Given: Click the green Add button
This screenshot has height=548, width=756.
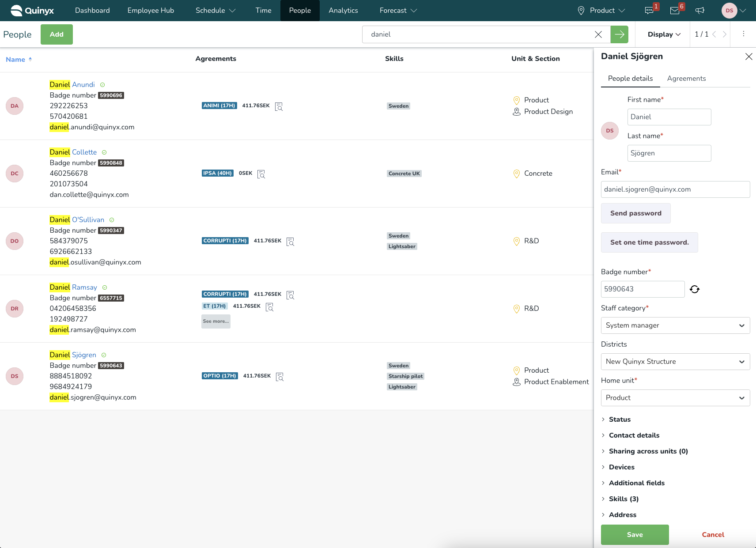Looking at the screenshot, I should pos(57,34).
